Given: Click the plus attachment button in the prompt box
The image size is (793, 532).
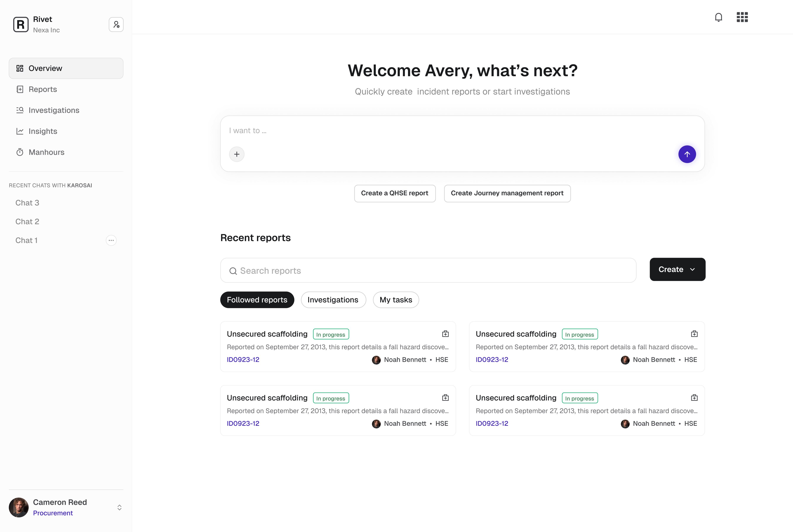Looking at the screenshot, I should pos(237,154).
